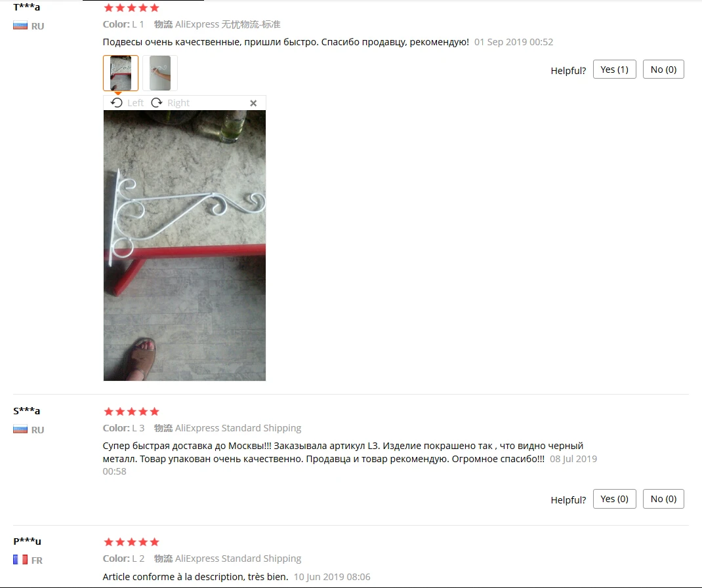
Task: Click the French flag beside P***u
Action: pos(20,560)
